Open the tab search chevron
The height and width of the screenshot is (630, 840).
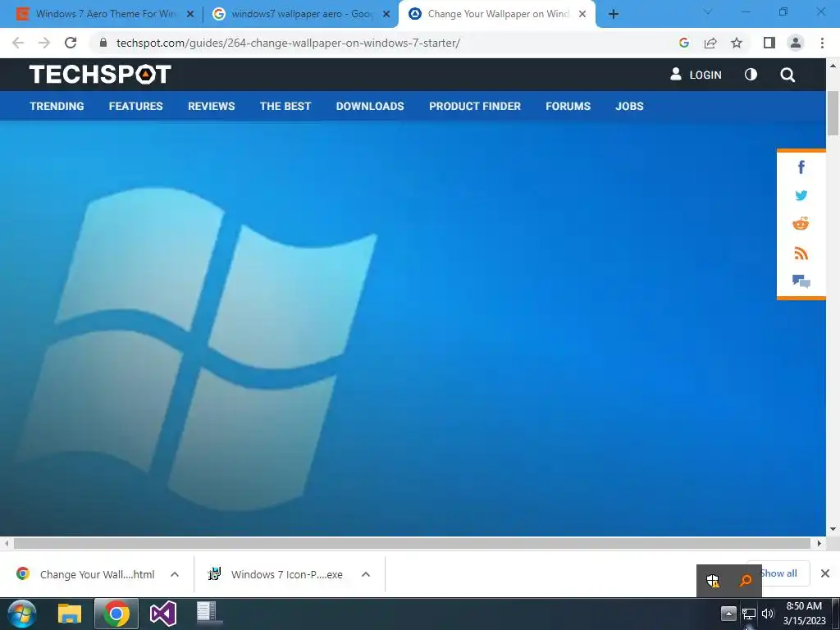pos(707,11)
